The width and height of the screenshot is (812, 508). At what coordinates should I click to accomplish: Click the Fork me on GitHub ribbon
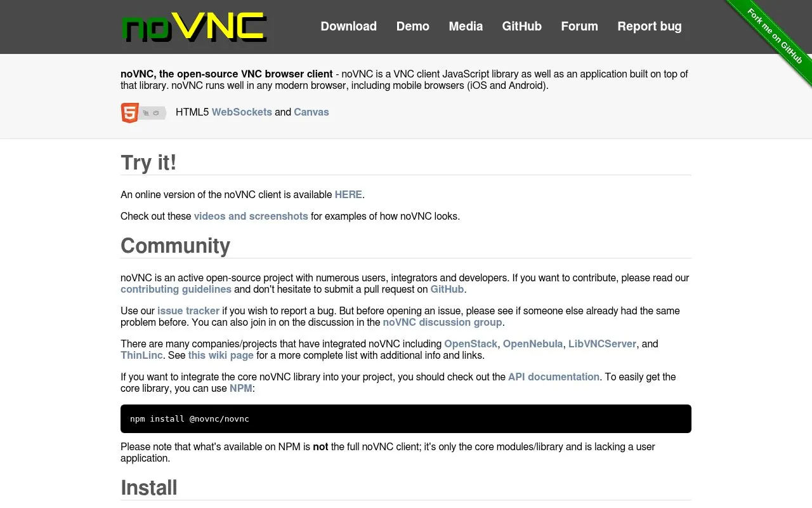point(775,36)
